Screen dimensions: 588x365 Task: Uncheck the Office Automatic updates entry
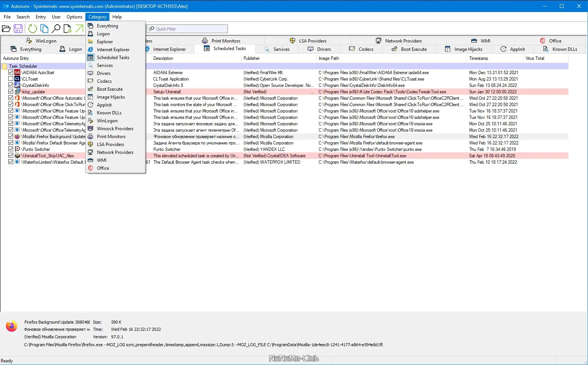[x=11, y=98]
